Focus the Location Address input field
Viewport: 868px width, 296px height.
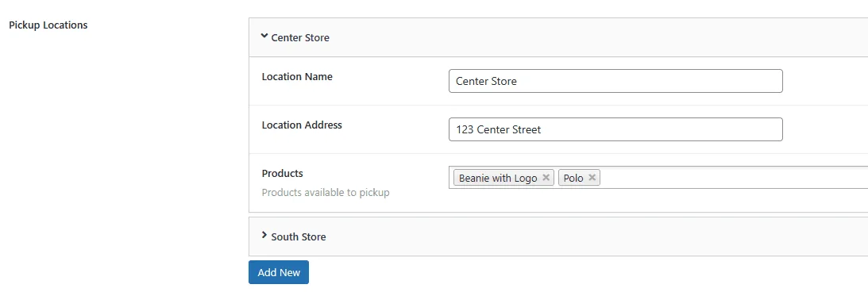(x=615, y=129)
